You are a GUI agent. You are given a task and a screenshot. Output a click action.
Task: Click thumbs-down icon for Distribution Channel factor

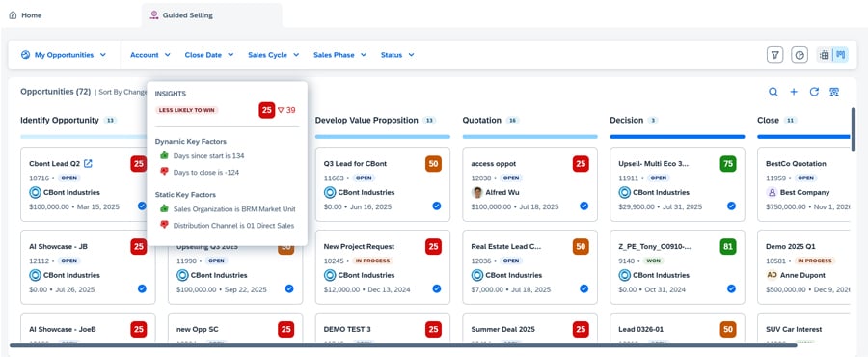pos(164,225)
